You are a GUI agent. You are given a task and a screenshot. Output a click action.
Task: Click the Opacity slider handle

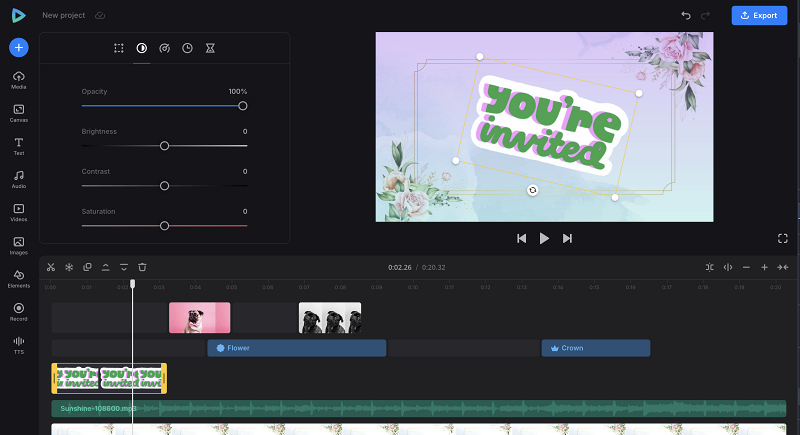coord(243,106)
